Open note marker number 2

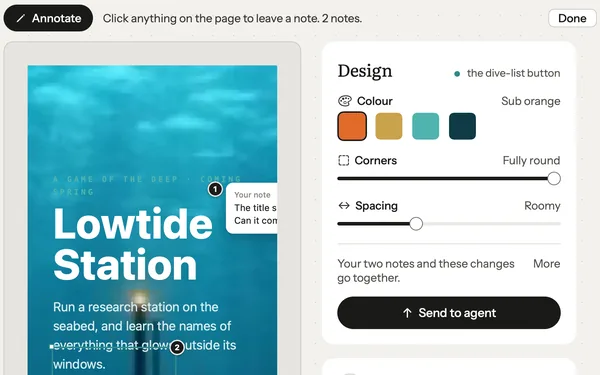point(177,347)
